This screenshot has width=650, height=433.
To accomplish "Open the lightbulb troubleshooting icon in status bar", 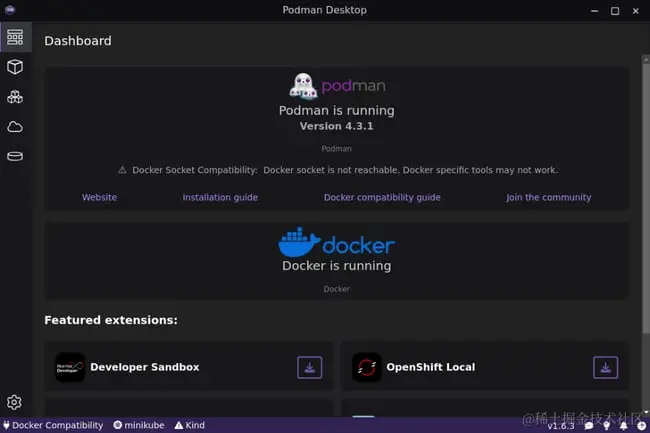I will click(606, 426).
